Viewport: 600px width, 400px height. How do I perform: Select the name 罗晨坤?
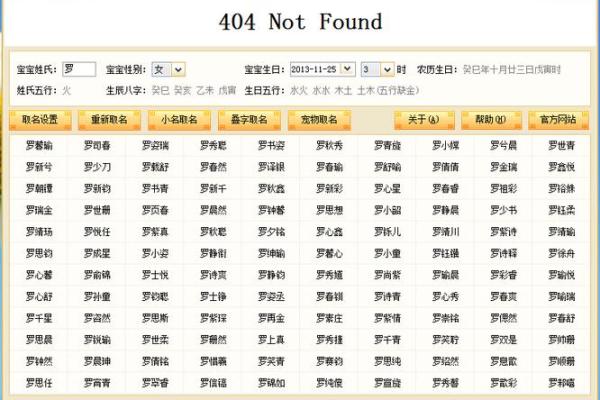(x=97, y=361)
